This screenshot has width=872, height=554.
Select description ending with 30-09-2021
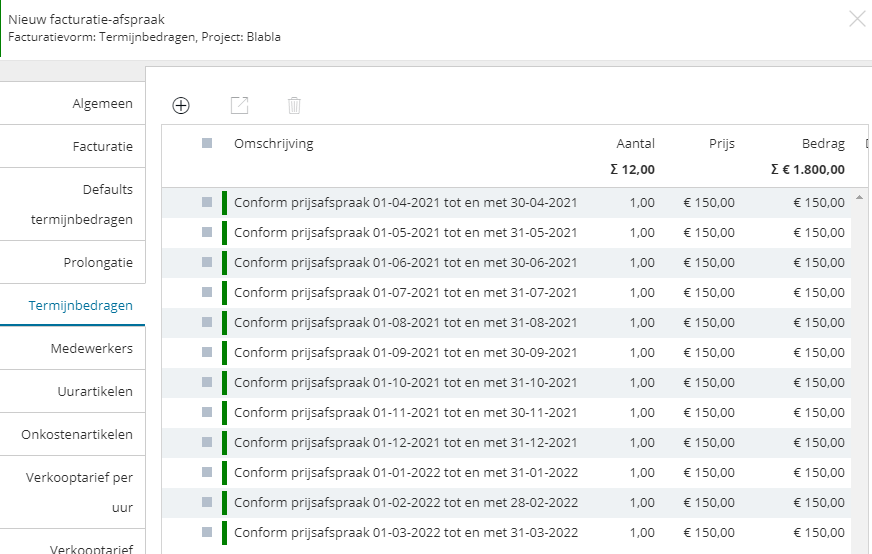(x=405, y=353)
